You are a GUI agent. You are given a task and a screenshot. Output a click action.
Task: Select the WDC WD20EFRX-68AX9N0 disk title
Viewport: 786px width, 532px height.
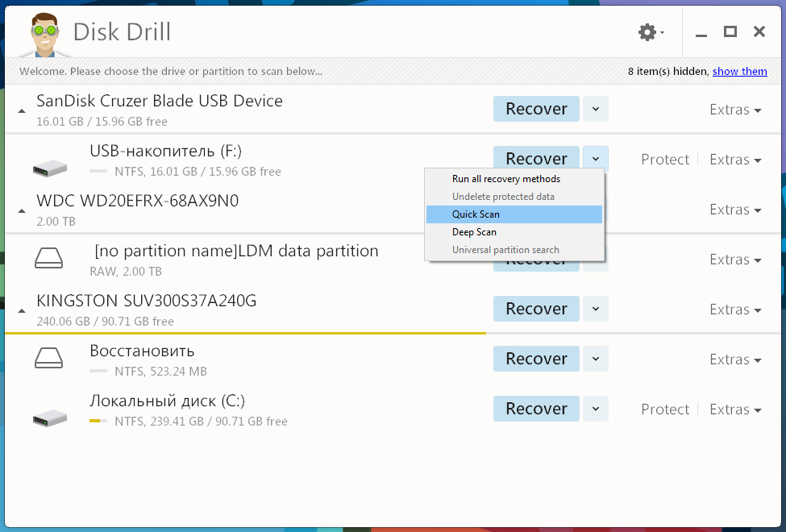click(137, 201)
